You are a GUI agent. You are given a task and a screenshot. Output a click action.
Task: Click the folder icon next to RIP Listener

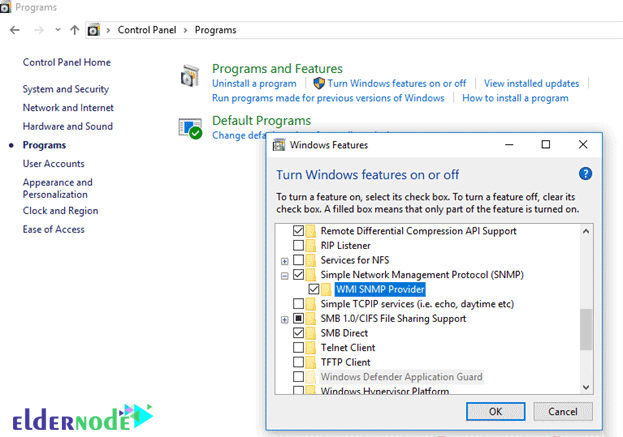311,246
